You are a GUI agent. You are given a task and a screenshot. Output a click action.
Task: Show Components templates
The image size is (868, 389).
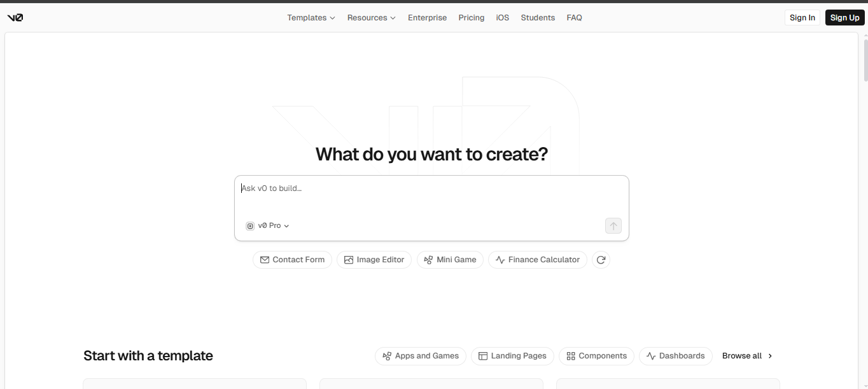click(x=596, y=356)
